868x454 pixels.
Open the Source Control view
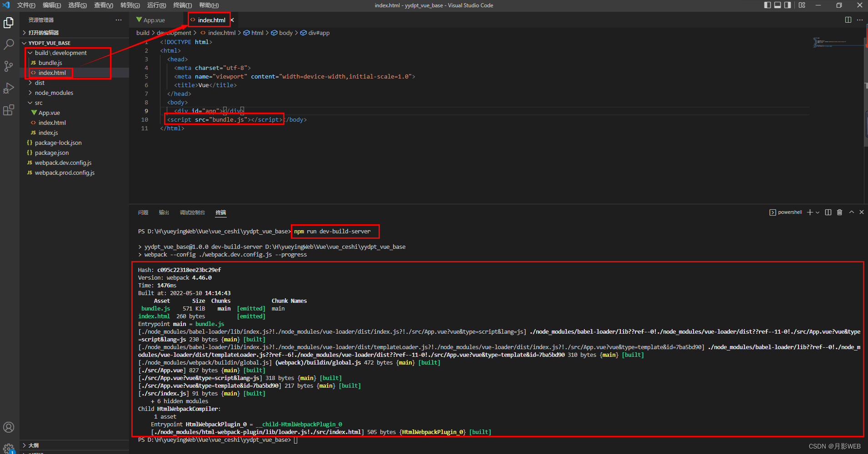(x=9, y=66)
